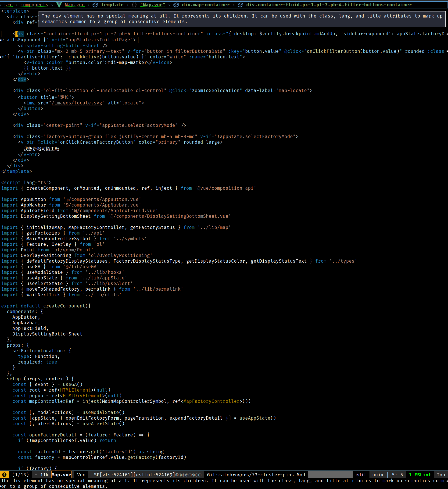Click the MapFactoryController generic type on the mapControllerRef inject line
448x489 pixels.
coord(211,401)
